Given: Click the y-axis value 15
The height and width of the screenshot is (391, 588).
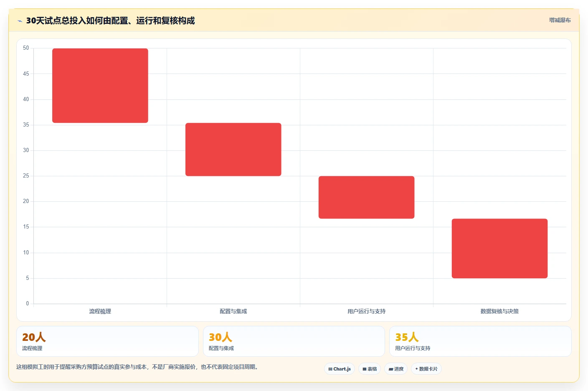Looking at the screenshot, I should click(26, 227).
